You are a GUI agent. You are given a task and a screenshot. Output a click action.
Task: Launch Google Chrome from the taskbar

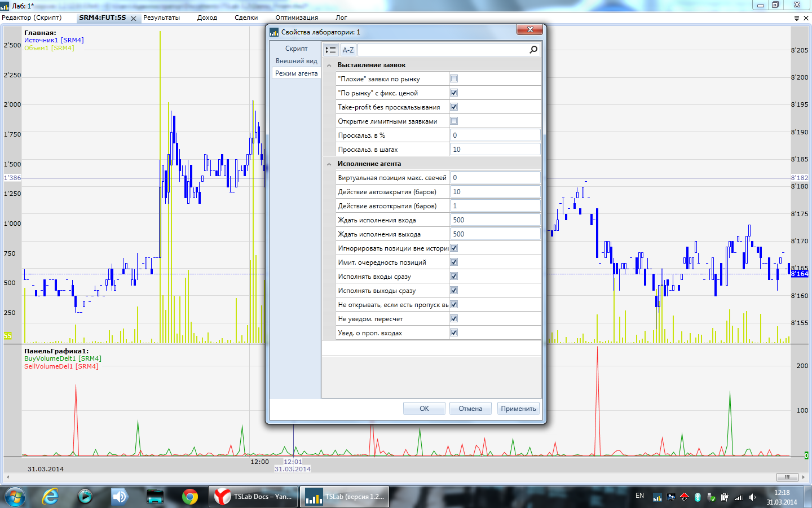click(190, 497)
